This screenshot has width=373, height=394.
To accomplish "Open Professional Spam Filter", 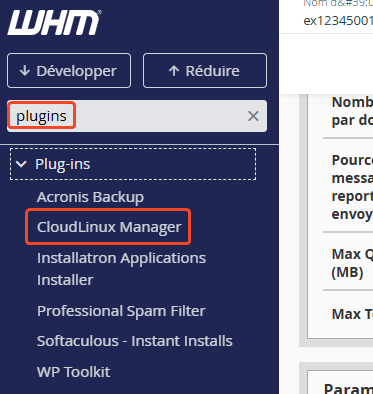I will click(121, 311).
